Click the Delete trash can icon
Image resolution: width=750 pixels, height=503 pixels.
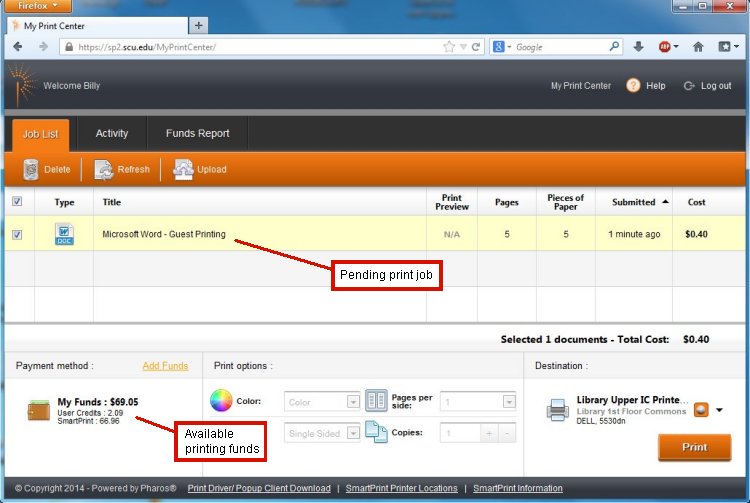coord(31,170)
